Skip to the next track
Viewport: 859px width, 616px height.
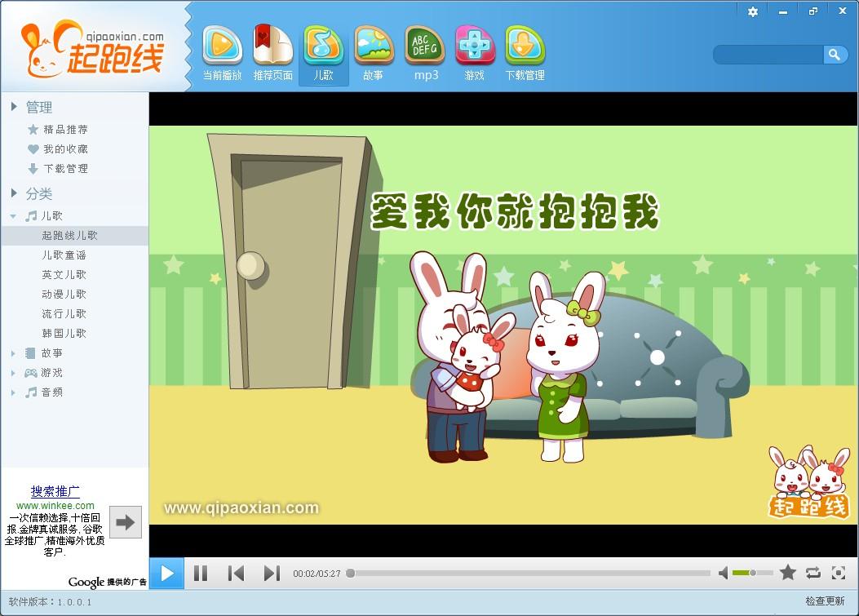tap(272, 574)
